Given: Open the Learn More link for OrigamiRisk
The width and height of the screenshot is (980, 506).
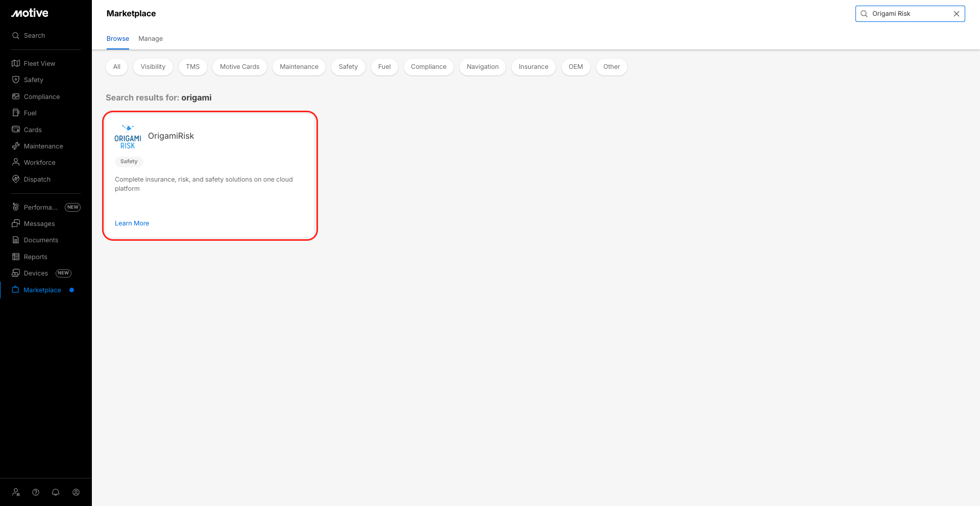Looking at the screenshot, I should [x=132, y=223].
